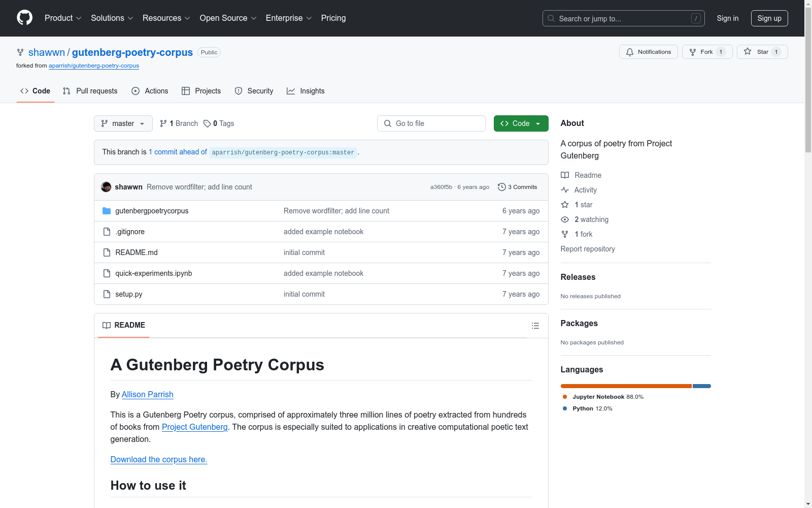Expand the Solutions menu
Viewport: 812px width, 508px height.
click(112, 18)
